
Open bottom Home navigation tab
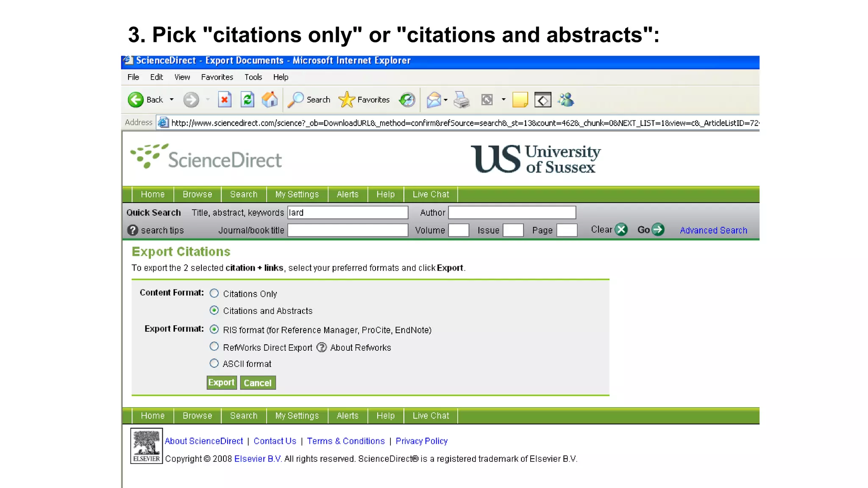(153, 416)
